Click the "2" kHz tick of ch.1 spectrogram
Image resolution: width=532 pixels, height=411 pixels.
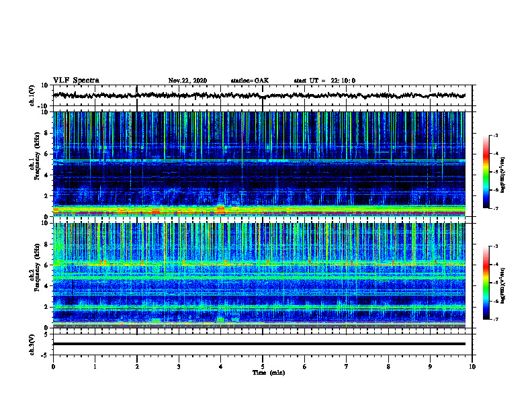coord(46,196)
